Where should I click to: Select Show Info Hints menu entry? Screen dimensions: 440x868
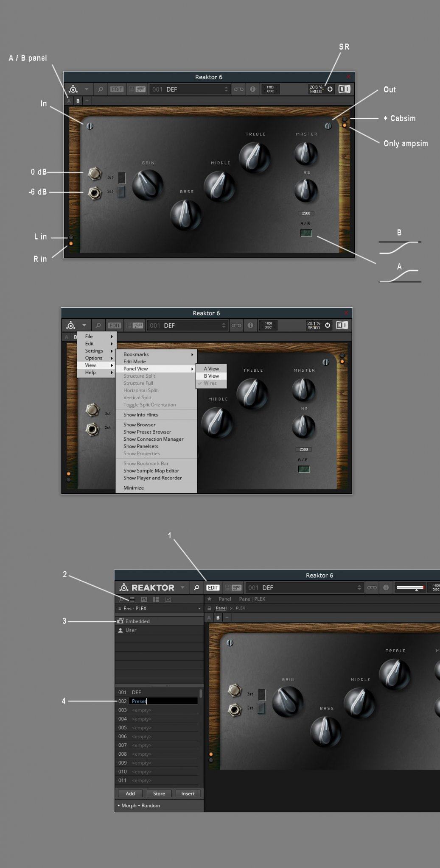click(156, 415)
